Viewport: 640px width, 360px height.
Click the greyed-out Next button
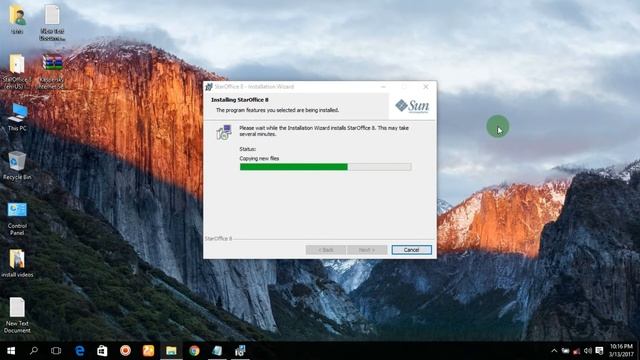pyautogui.click(x=367, y=250)
